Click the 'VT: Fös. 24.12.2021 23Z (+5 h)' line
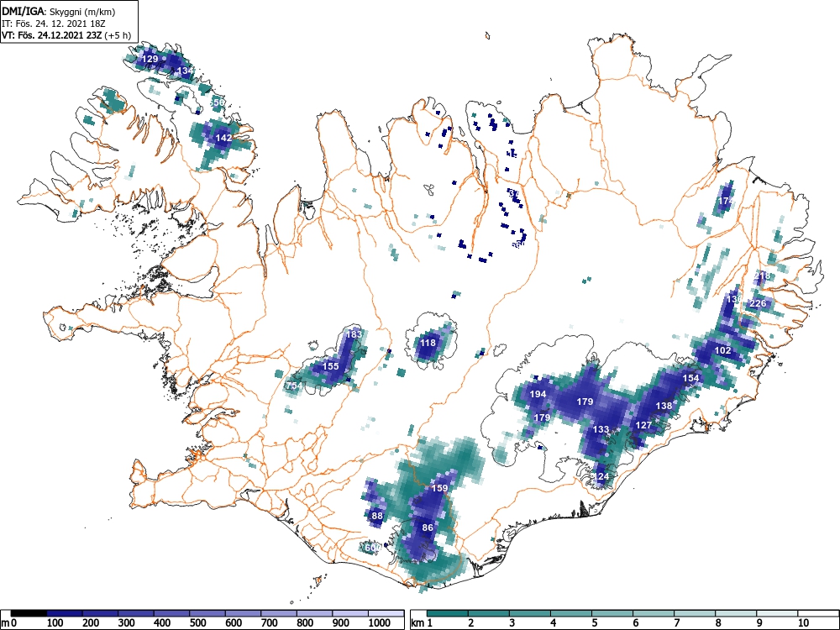840x630 pixels. pos(66,35)
